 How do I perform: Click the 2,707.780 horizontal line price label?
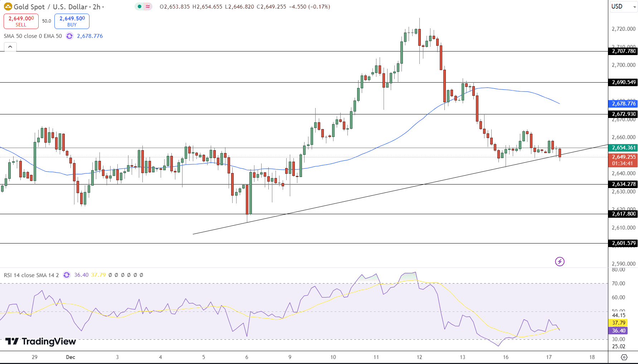(x=623, y=51)
